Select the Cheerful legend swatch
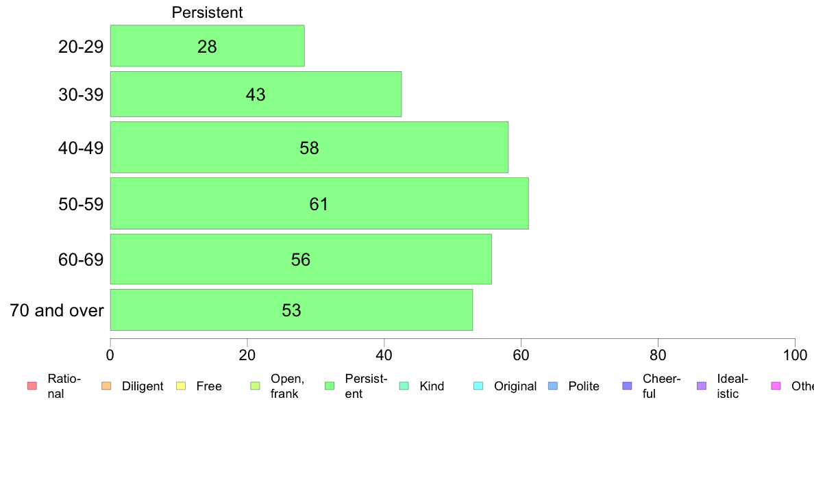 [627, 386]
